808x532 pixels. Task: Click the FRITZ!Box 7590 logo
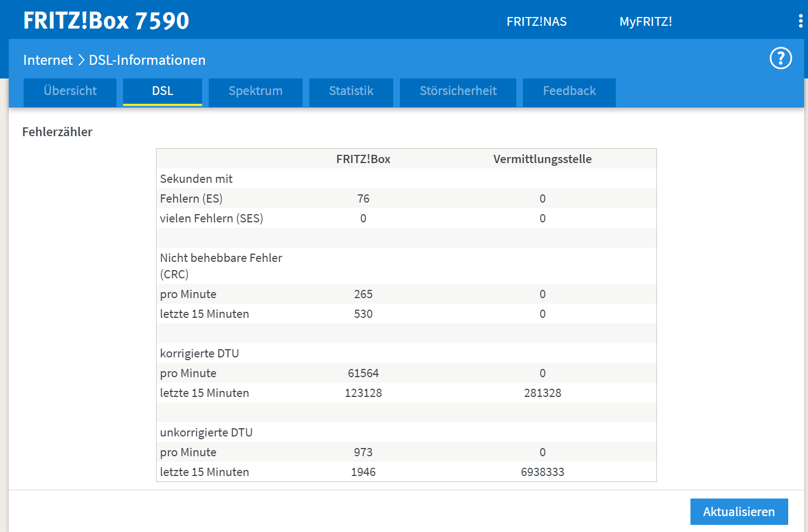[x=106, y=21]
